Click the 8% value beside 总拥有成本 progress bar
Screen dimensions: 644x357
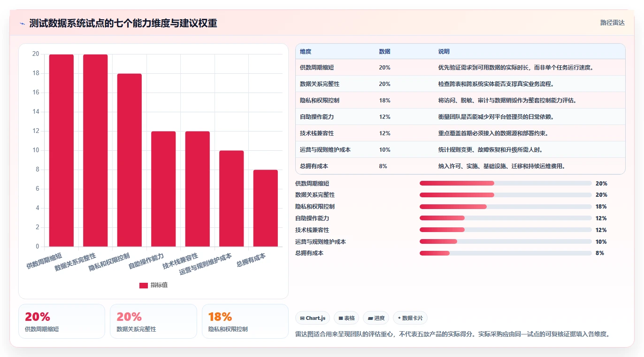tap(600, 253)
